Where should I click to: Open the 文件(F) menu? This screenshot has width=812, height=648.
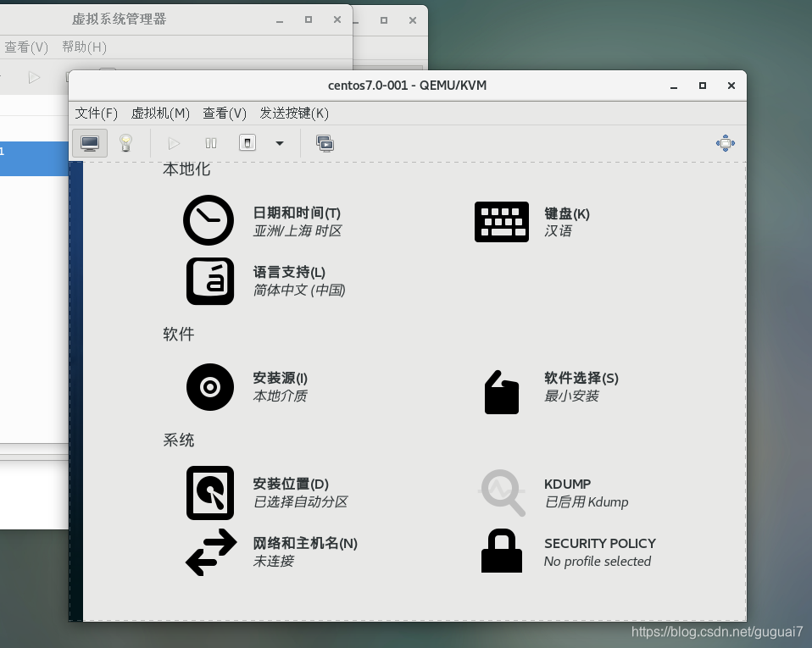point(97,113)
